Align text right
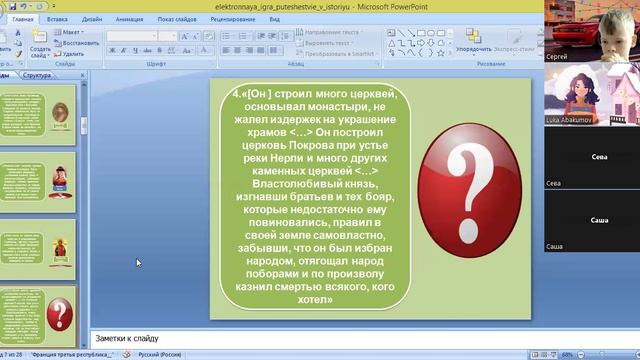 click(249, 50)
